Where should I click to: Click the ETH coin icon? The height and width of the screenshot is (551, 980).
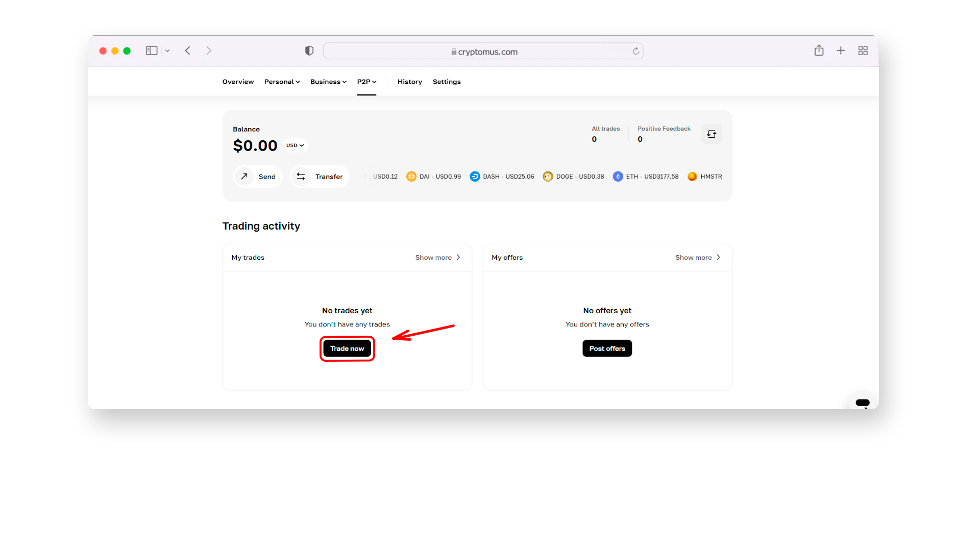tap(617, 176)
